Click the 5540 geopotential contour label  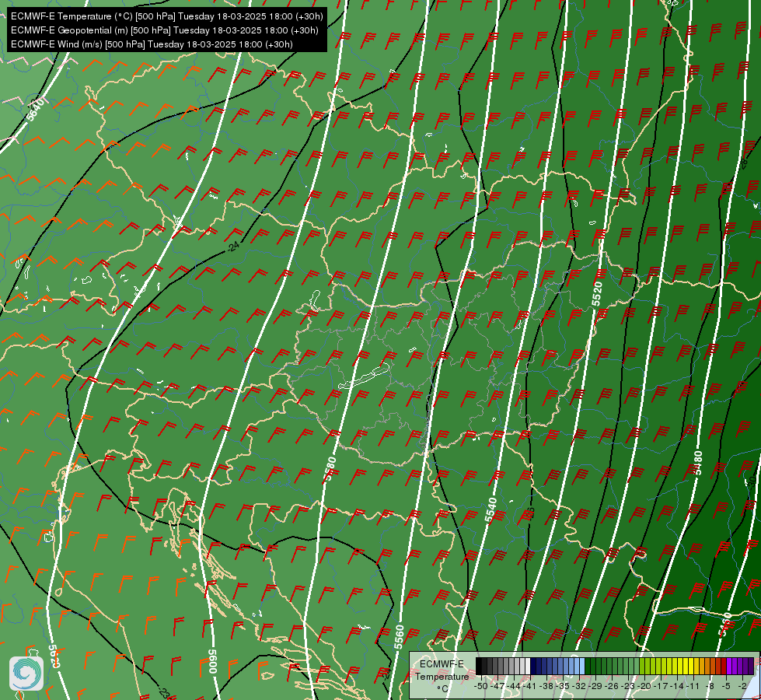490,510
